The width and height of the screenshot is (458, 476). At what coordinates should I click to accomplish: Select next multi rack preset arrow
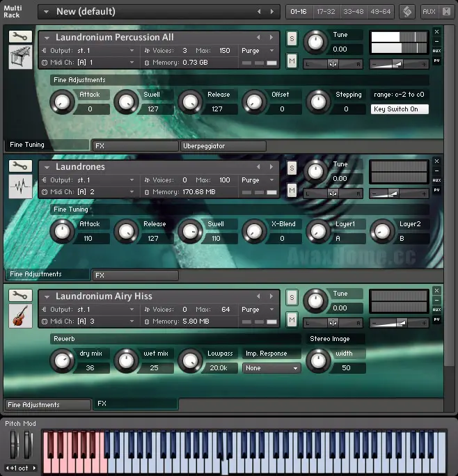[x=272, y=12]
